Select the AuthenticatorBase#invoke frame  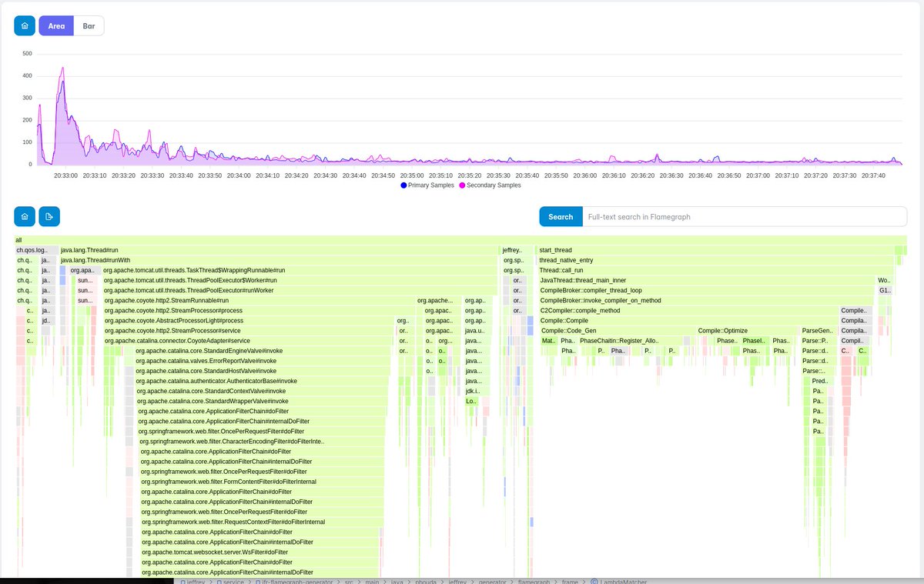click(x=263, y=380)
